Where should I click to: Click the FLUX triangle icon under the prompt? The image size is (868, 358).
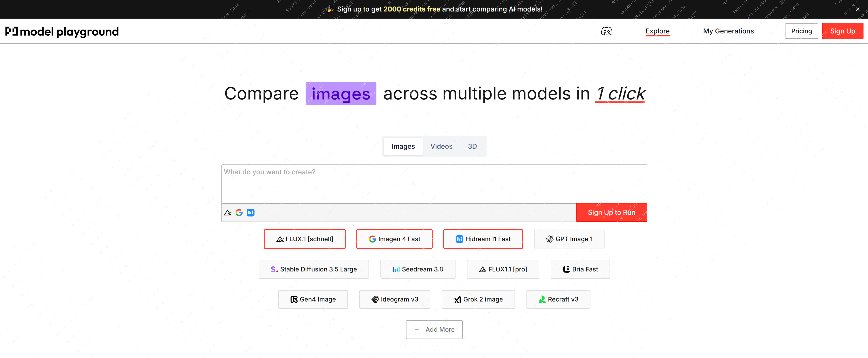(x=228, y=212)
